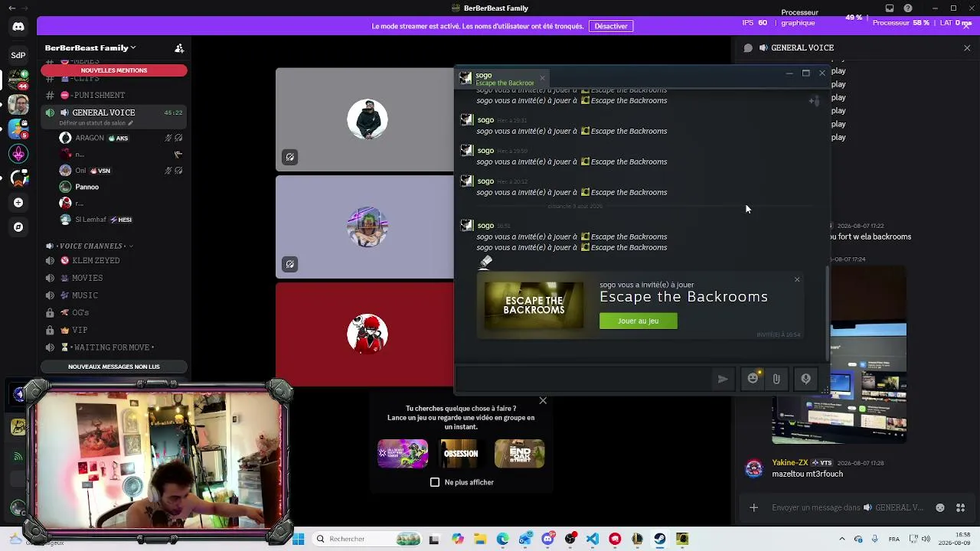
Task: Open the emoji picker in Steam chat
Action: pyautogui.click(x=753, y=379)
